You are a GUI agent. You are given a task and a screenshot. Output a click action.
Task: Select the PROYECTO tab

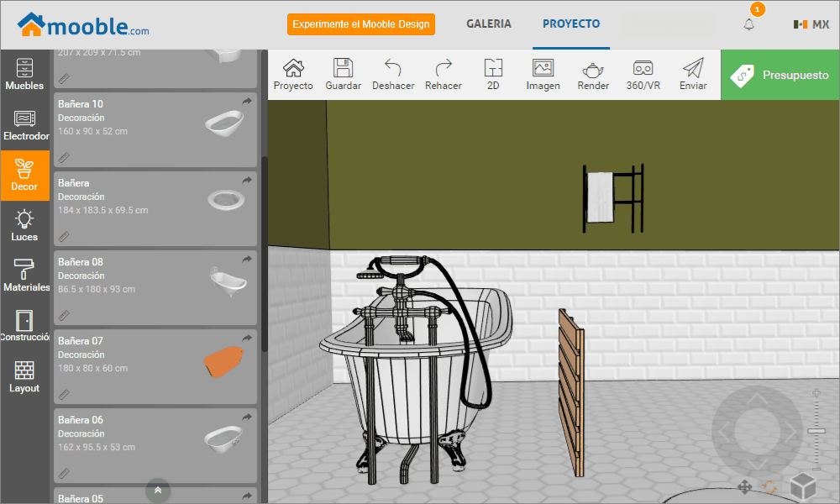coord(571,24)
